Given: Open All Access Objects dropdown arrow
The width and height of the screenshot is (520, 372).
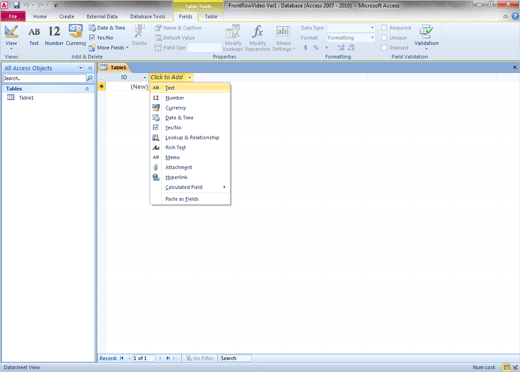Looking at the screenshot, I should [x=81, y=68].
